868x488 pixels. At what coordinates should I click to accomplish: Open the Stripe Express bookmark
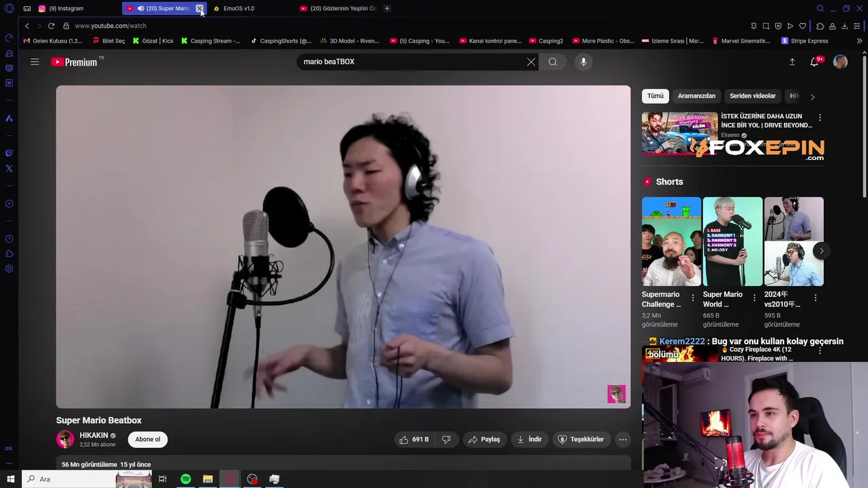click(805, 41)
